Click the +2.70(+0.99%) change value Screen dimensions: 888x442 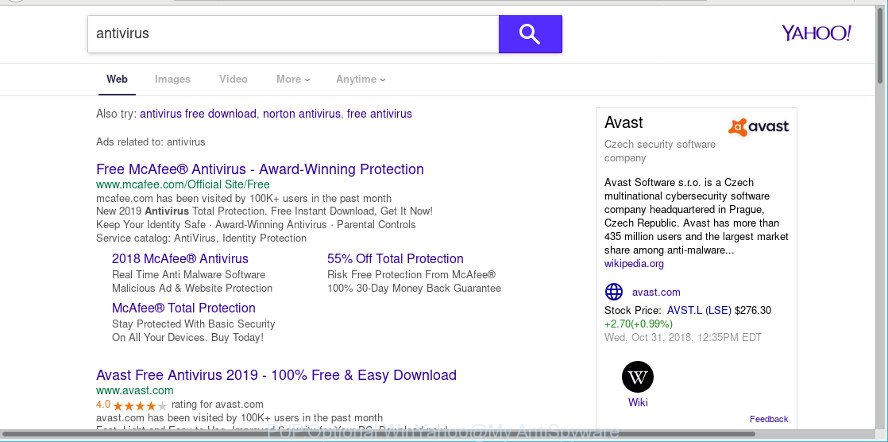(x=638, y=324)
